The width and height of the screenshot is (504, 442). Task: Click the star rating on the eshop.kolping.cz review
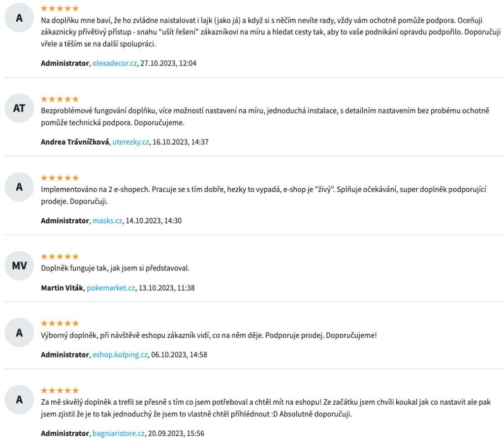point(60,323)
